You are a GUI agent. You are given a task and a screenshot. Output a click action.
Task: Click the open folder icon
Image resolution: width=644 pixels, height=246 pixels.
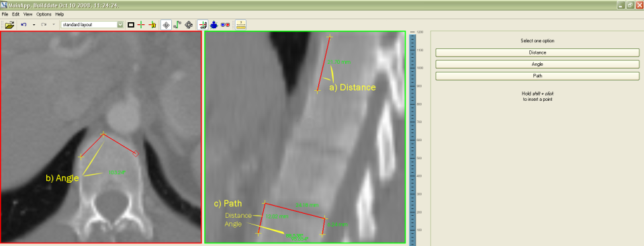(10, 25)
